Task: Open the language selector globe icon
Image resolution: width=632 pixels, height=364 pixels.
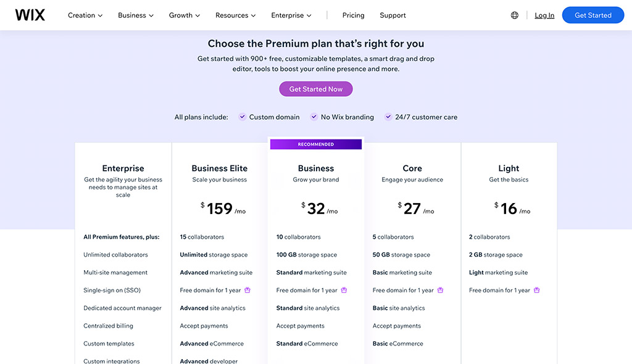Action: (515, 14)
